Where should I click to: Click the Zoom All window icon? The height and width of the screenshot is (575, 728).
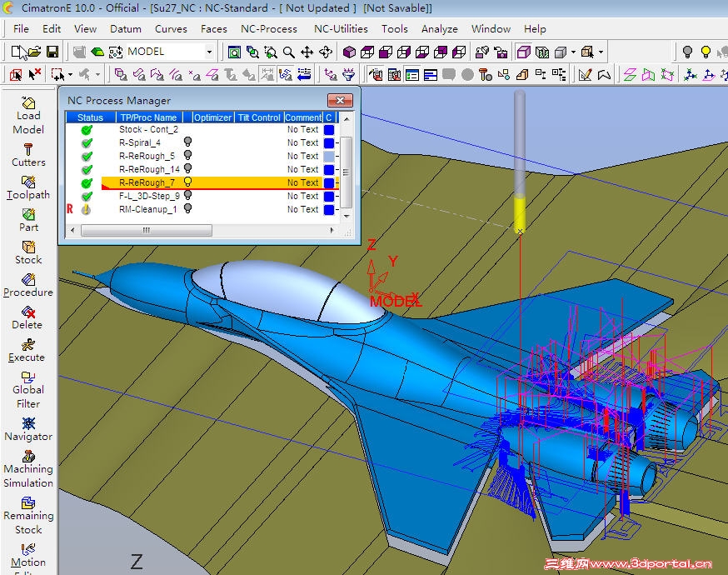(234, 52)
